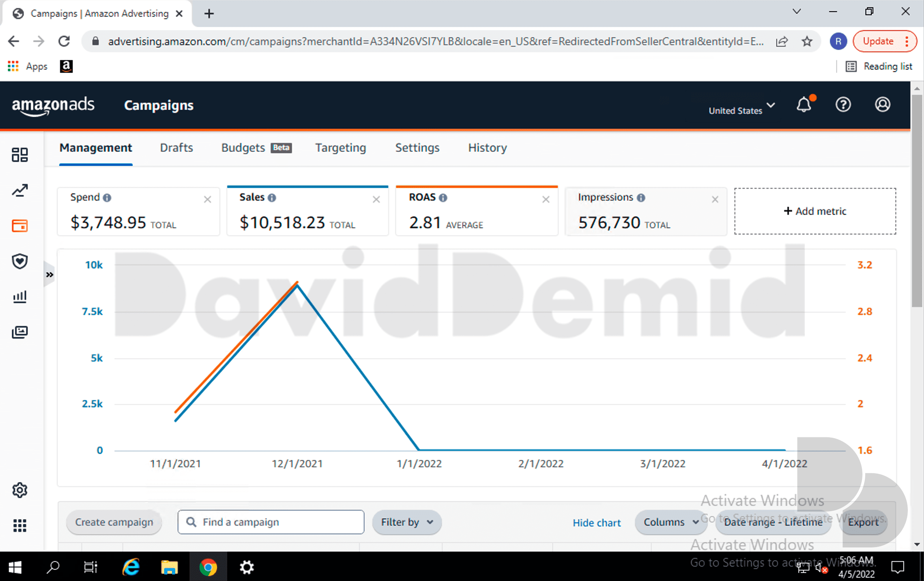The width and height of the screenshot is (924, 581).
Task: Open the account profile icon
Action: pyautogui.click(x=883, y=105)
